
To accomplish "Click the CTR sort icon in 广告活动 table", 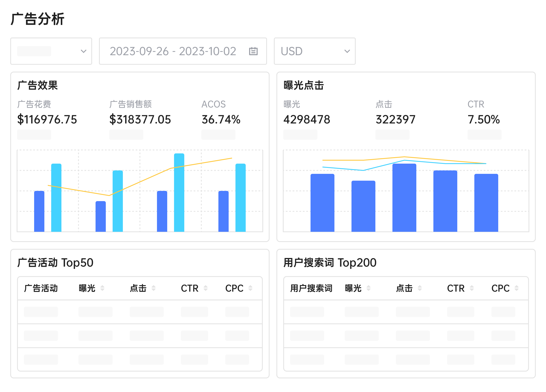I will click(x=206, y=288).
